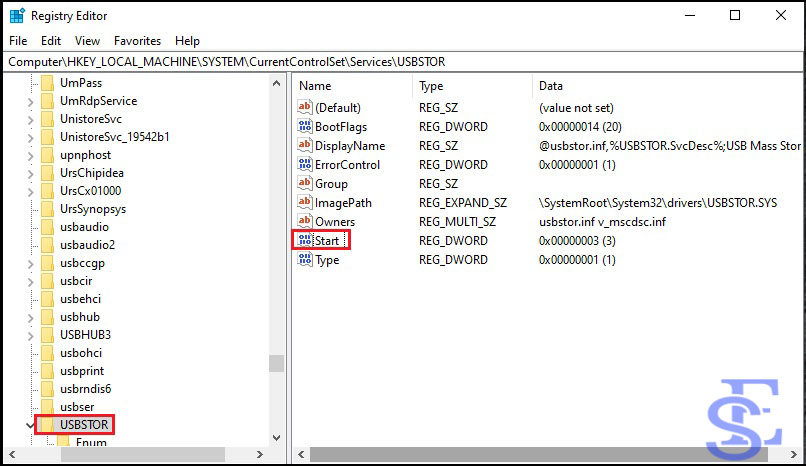Viewport: 806px width, 466px height.
Task: Click the registry path address bar
Action: (x=403, y=62)
